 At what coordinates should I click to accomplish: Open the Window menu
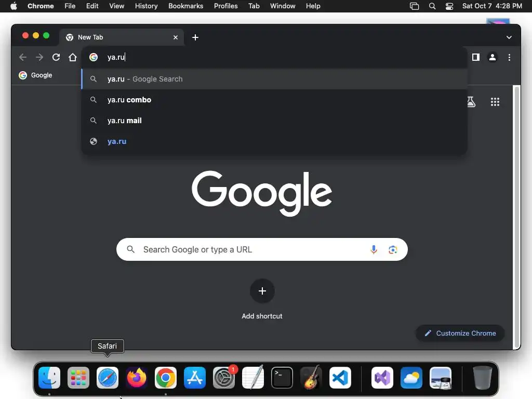point(283,6)
